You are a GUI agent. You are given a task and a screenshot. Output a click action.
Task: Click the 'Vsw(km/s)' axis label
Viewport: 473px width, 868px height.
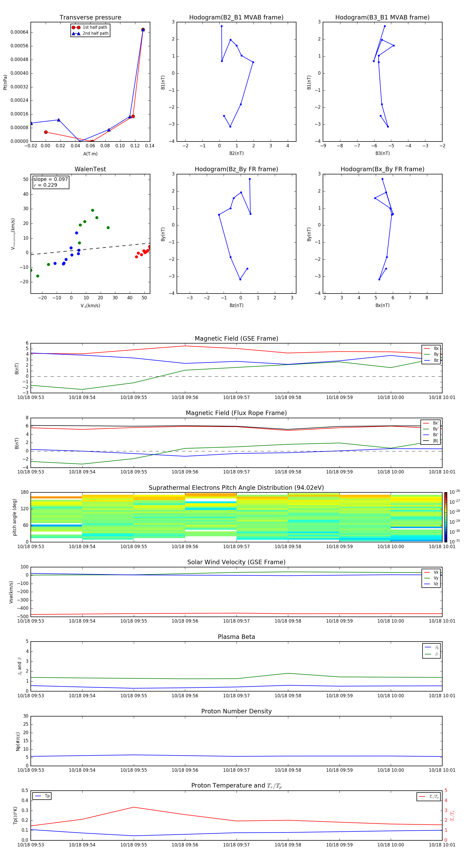point(11,592)
